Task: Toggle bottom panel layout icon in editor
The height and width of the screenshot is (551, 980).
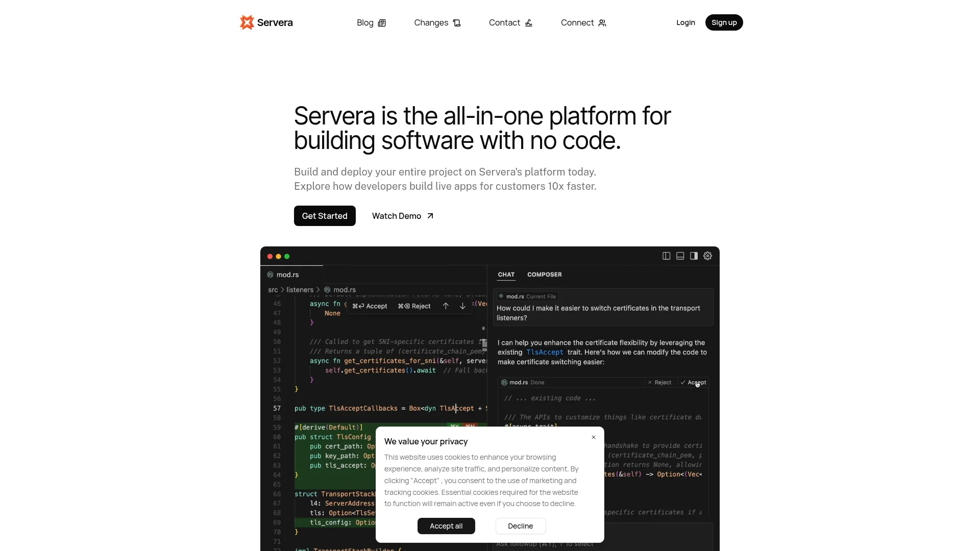Action: point(680,256)
